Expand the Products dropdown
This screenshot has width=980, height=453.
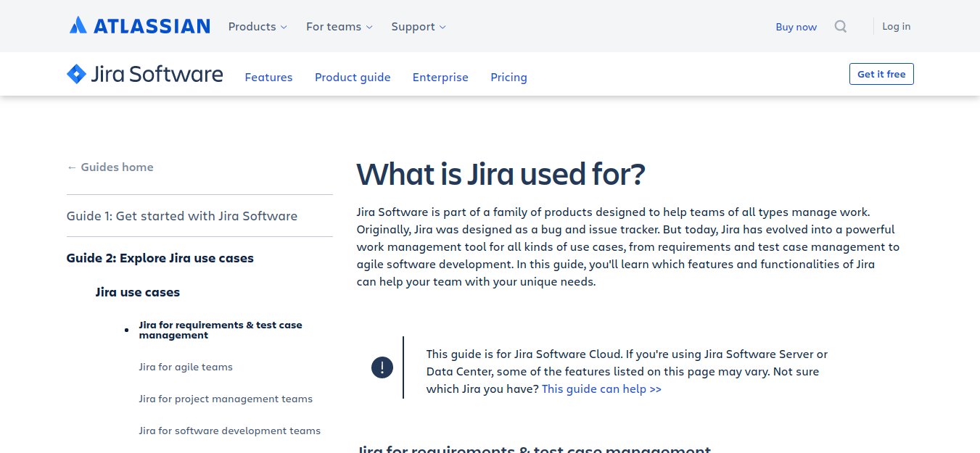(x=258, y=27)
